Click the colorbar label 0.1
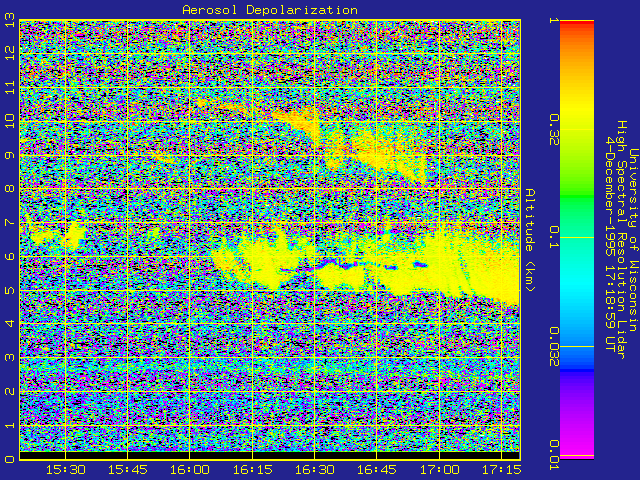The width and height of the screenshot is (640, 480). 554,237
